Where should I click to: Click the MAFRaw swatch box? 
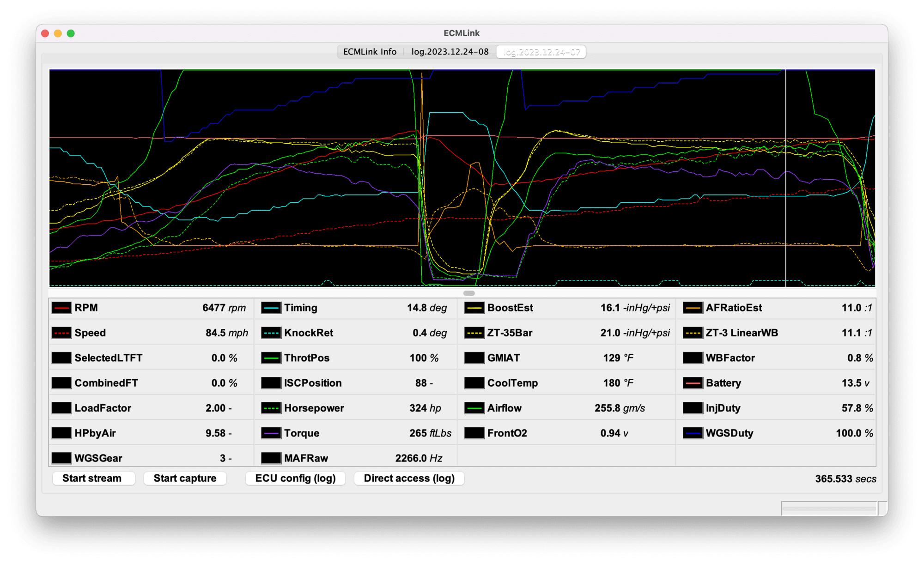(x=271, y=458)
